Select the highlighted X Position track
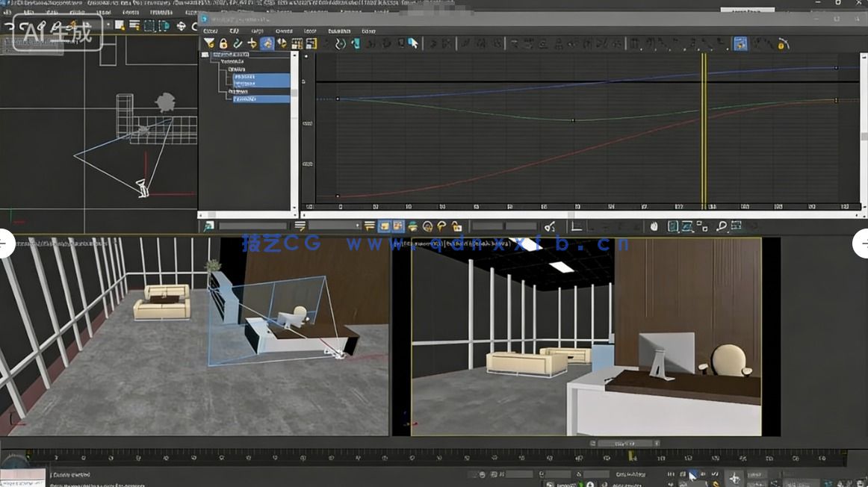 (x=247, y=77)
